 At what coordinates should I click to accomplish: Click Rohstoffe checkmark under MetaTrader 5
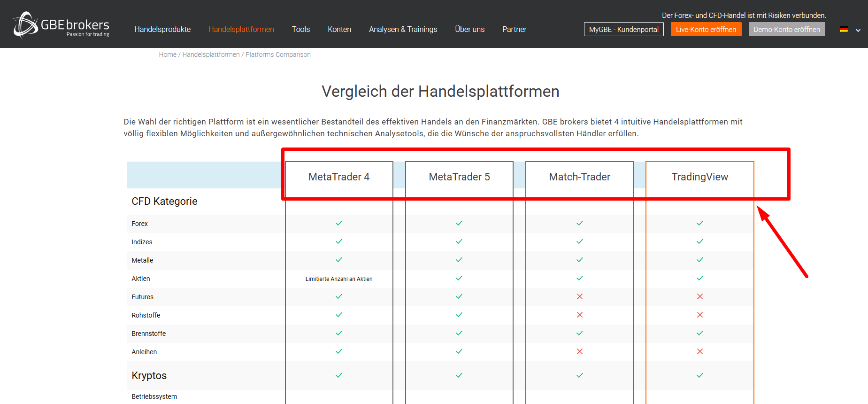[x=459, y=315]
